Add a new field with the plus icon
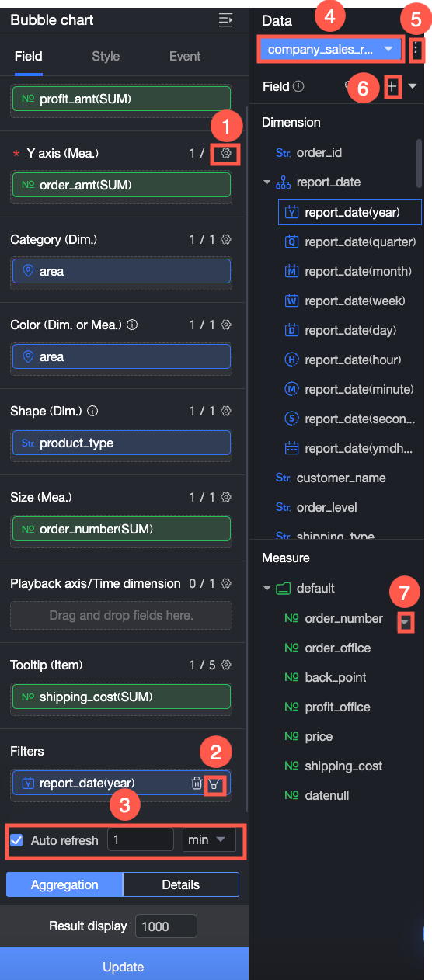Image resolution: width=432 pixels, height=980 pixels. pos(392,87)
